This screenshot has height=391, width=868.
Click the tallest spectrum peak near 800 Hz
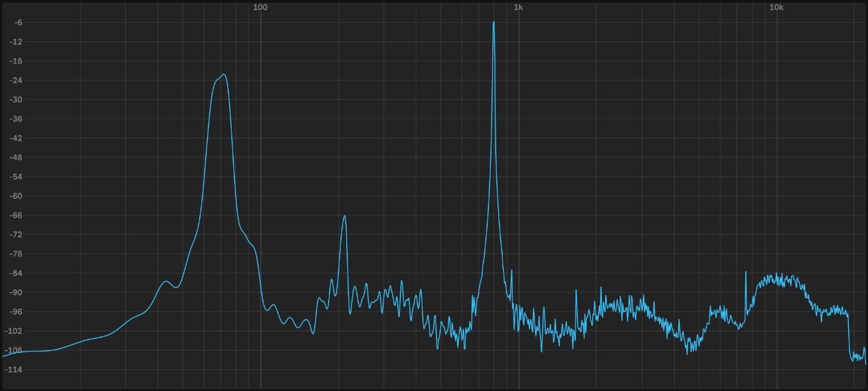click(x=493, y=23)
